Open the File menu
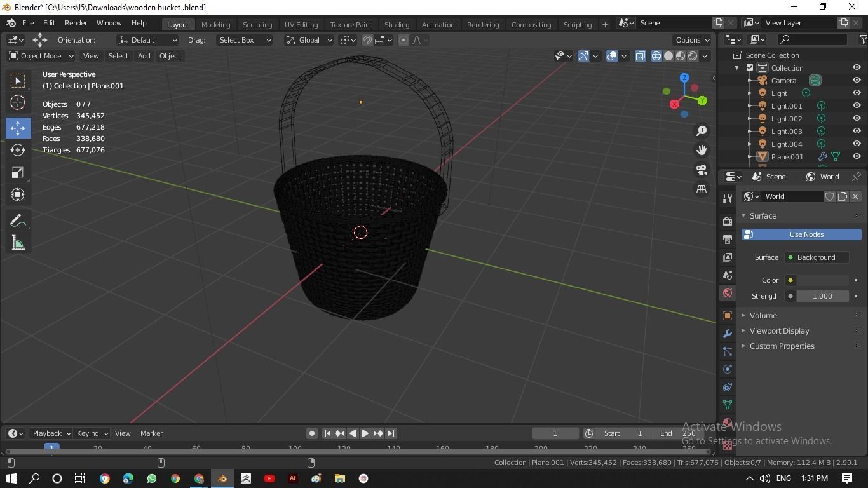868x488 pixels. point(28,23)
